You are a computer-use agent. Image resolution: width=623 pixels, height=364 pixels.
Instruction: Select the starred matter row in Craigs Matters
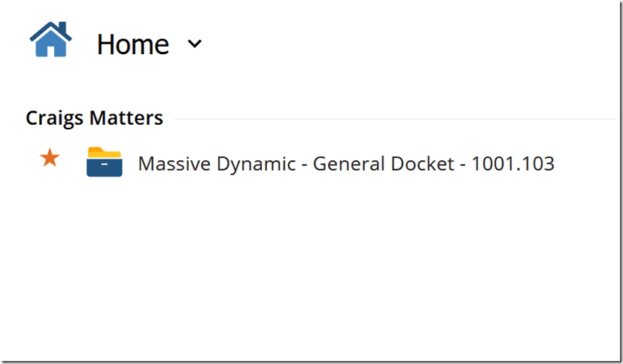[x=296, y=162]
